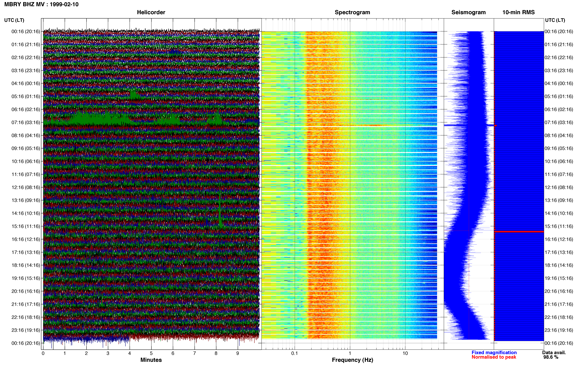The height and width of the screenshot is (368, 588).
Task: Click the left 03:16 (23:16) time label
Action: point(26,71)
